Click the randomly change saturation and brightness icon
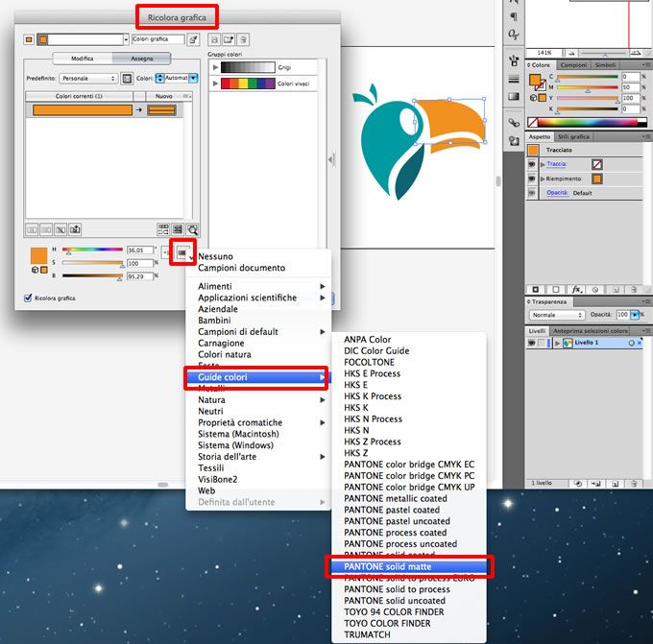The height and width of the screenshot is (644, 653). (x=178, y=229)
